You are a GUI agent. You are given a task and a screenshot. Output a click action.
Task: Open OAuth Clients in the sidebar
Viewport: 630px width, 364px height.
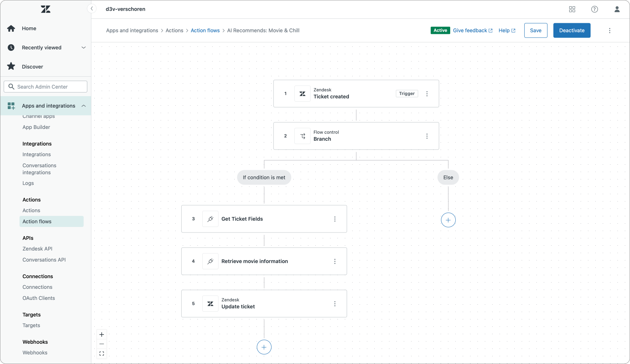[x=39, y=298]
